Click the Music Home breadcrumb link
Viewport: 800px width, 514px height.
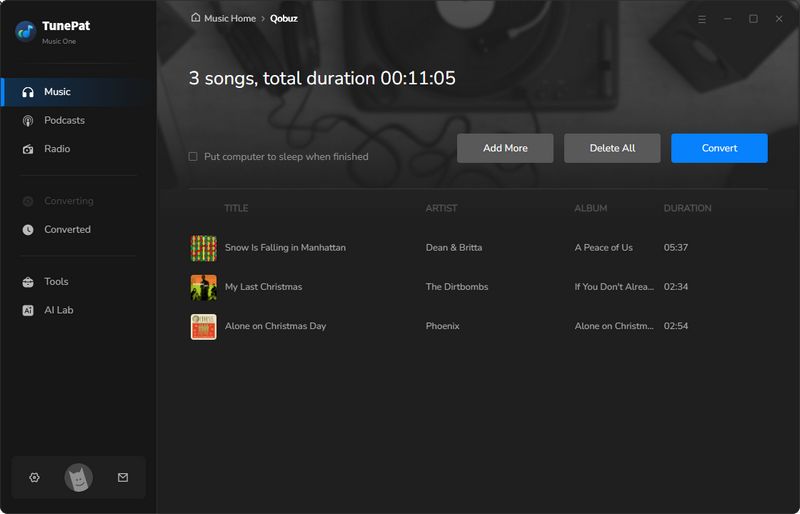coord(229,18)
